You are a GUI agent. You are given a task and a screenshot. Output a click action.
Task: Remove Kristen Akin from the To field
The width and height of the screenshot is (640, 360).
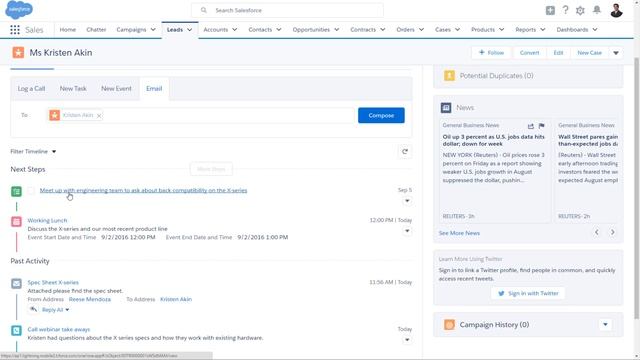99,116
